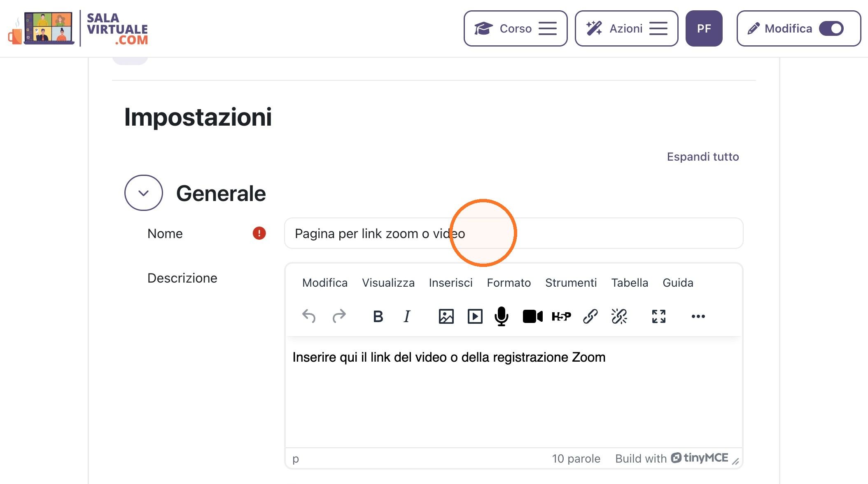This screenshot has width=868, height=484.
Task: Open the editor Modifica menu
Action: [325, 283]
